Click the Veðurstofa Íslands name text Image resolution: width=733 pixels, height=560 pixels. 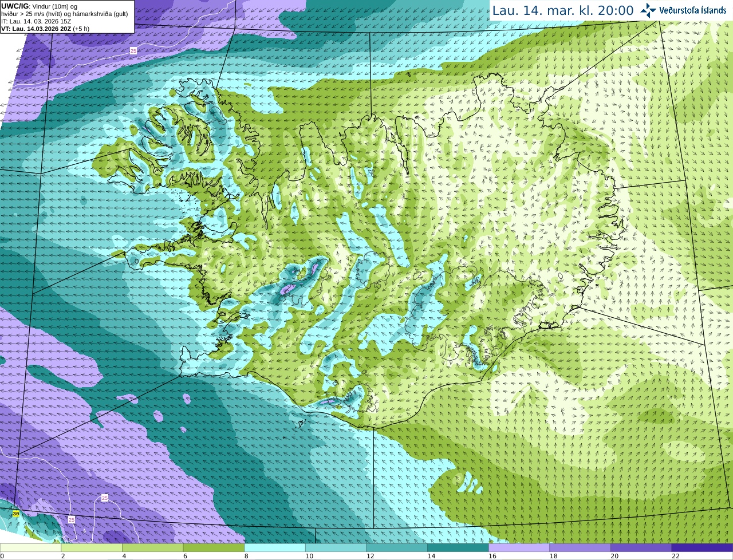[x=693, y=10]
